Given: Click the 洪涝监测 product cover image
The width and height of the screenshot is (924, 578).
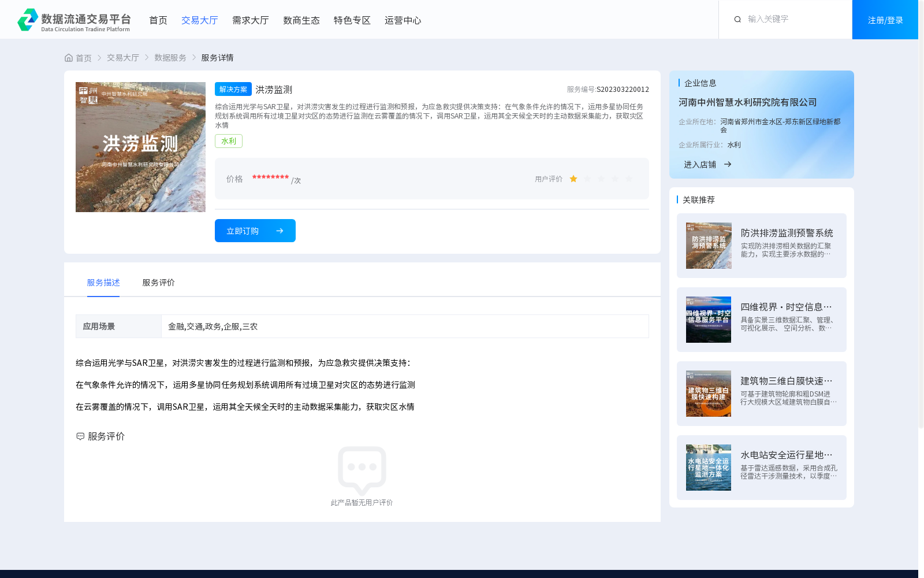Looking at the screenshot, I should (140, 147).
